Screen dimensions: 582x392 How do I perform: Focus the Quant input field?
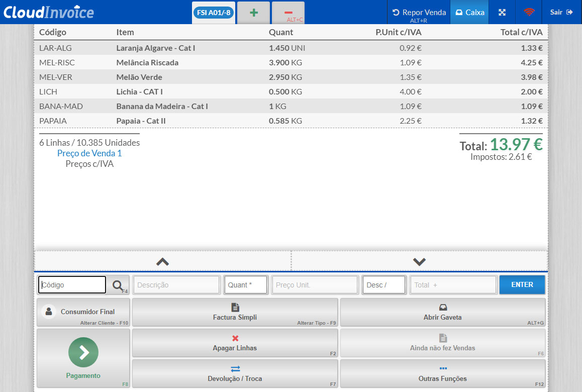(245, 285)
